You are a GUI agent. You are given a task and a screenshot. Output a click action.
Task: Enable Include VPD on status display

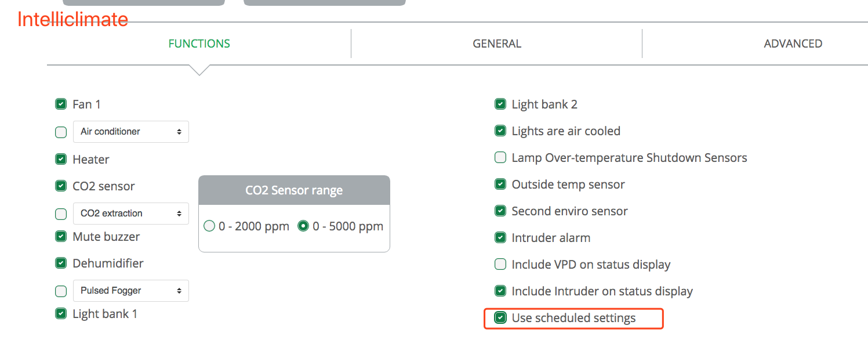500,264
